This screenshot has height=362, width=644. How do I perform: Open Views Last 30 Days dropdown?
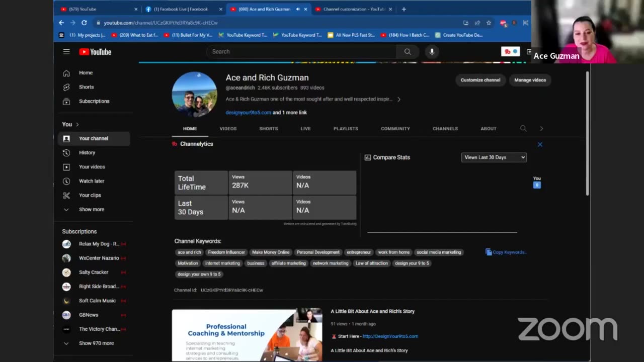tap(494, 157)
